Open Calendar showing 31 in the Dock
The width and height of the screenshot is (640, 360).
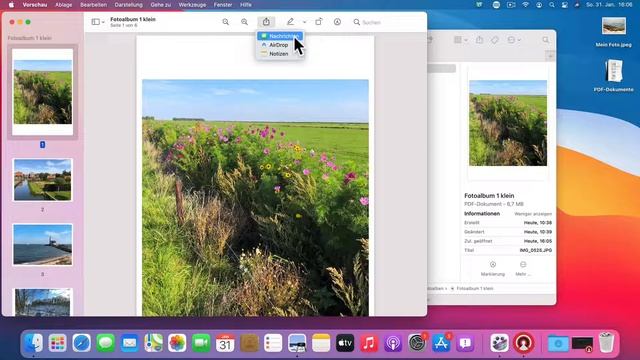[x=225, y=343]
